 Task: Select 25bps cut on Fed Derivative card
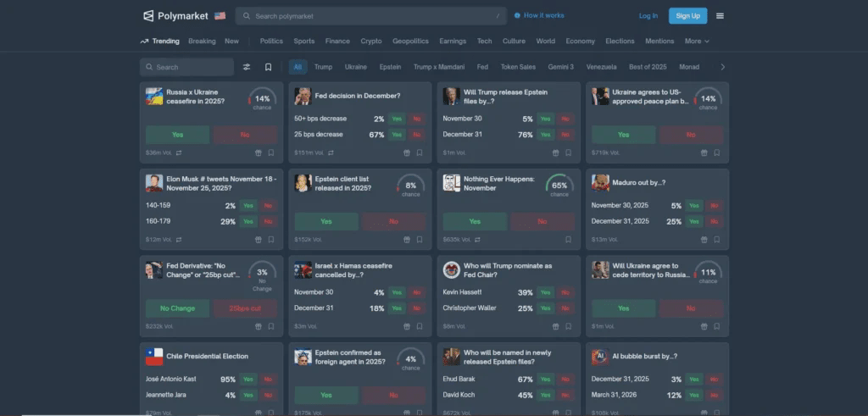click(245, 308)
